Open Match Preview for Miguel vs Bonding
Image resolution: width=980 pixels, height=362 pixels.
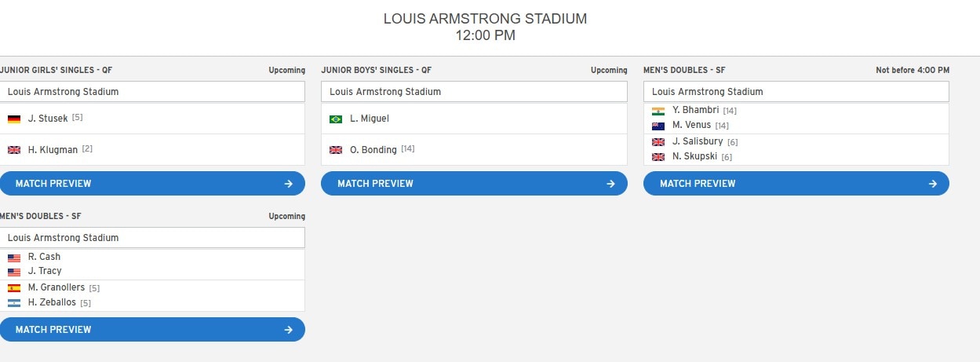pos(474,184)
